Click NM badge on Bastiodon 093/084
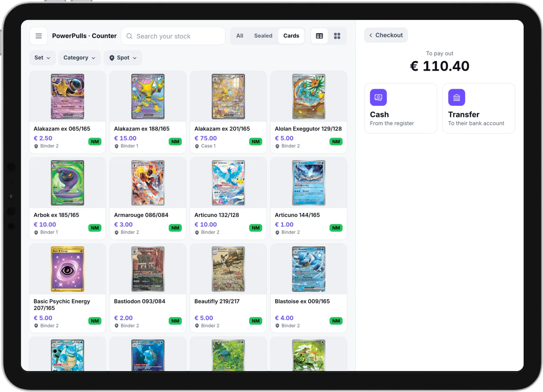This screenshot has width=543, height=392. (175, 321)
